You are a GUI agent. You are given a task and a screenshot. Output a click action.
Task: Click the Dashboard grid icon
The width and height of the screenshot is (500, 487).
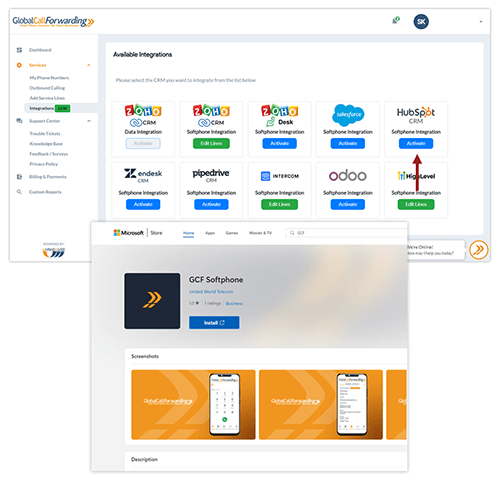click(19, 50)
